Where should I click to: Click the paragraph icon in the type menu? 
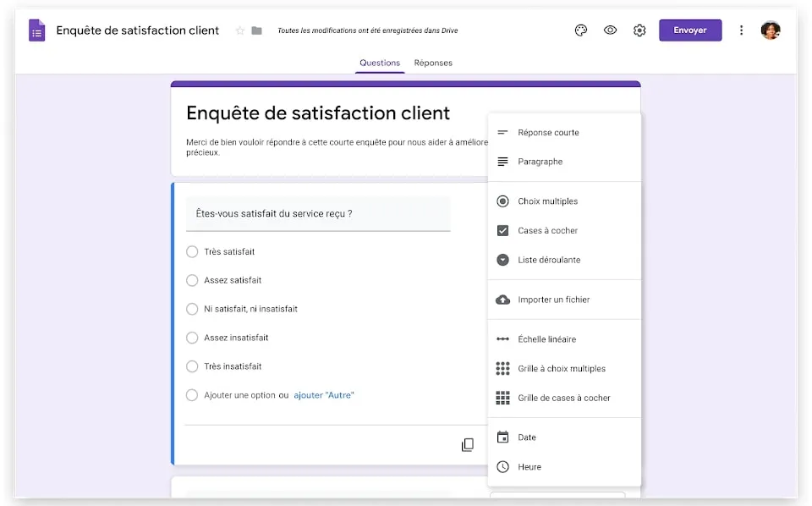pos(502,162)
